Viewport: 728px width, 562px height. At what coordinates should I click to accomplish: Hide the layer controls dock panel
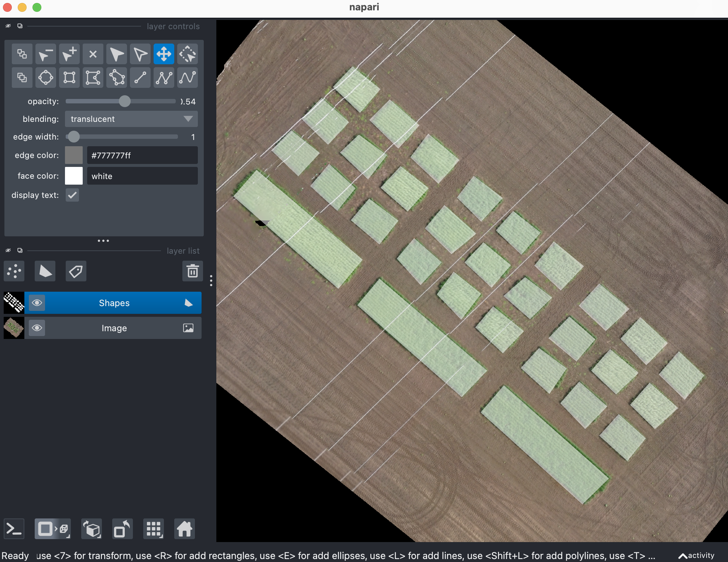click(8, 26)
